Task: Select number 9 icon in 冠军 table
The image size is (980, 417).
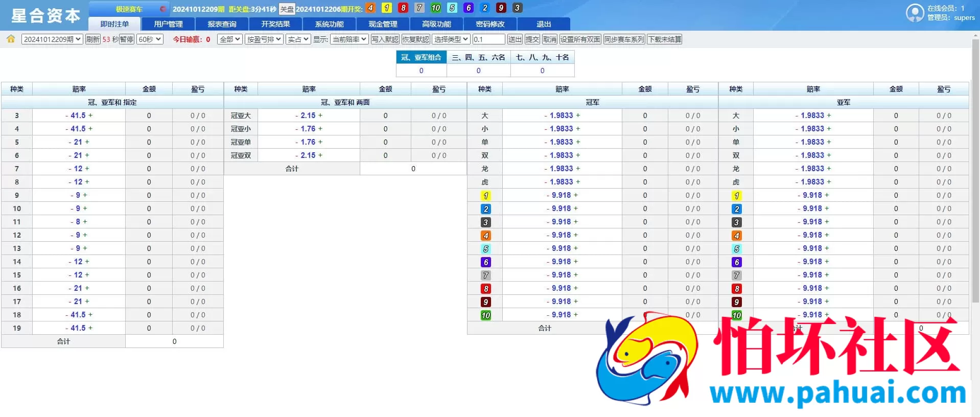Action: pos(485,302)
